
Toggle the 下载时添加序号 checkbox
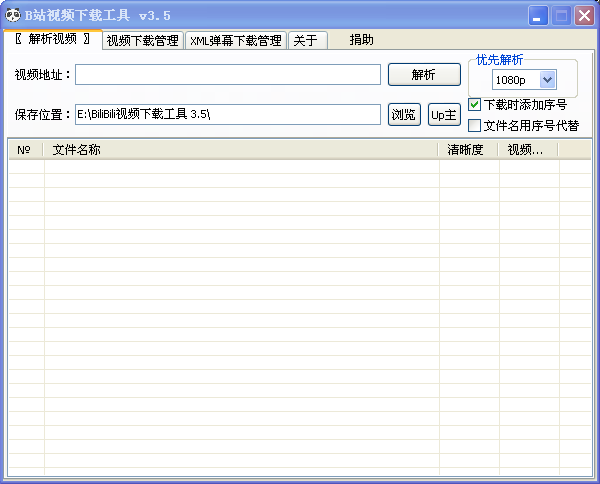[474, 104]
